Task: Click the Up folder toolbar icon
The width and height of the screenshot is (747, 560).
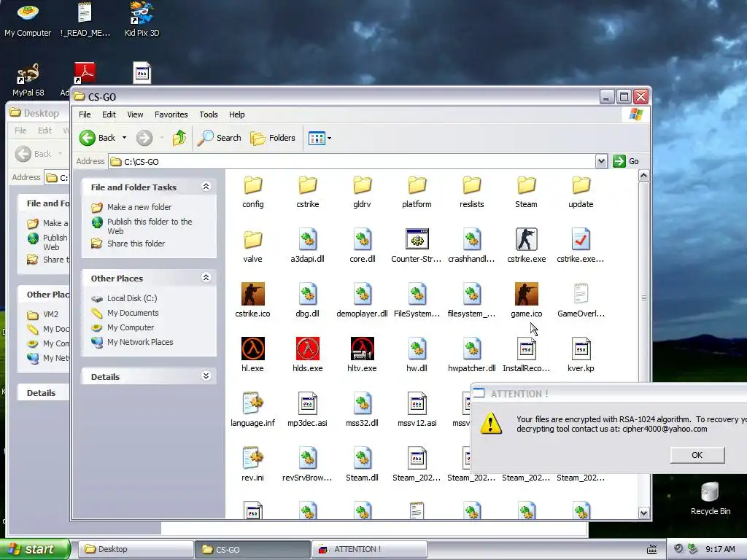Action: (x=179, y=138)
